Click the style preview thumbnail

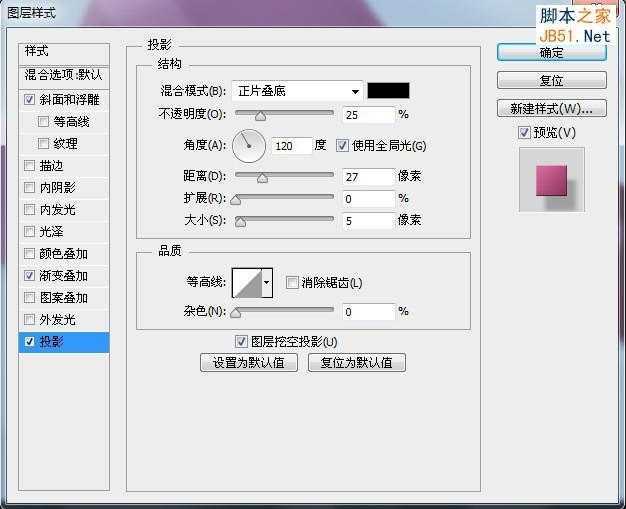point(552,180)
